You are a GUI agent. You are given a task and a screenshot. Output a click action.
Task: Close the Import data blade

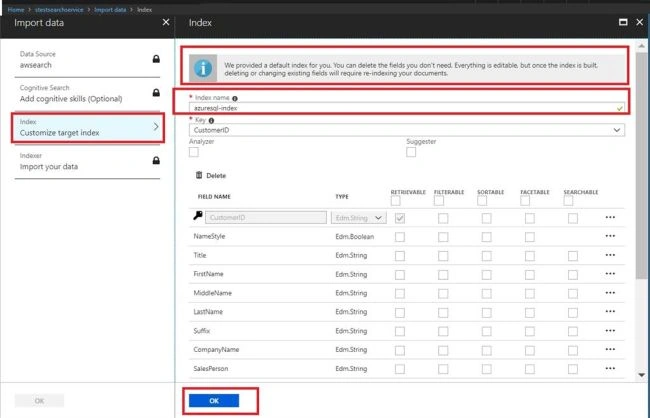[x=166, y=22]
